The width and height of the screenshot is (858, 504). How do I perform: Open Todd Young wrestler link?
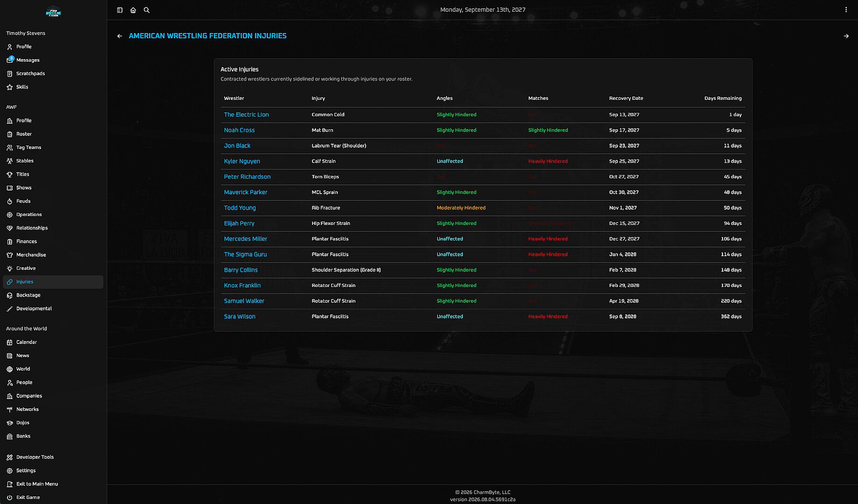[240, 208]
